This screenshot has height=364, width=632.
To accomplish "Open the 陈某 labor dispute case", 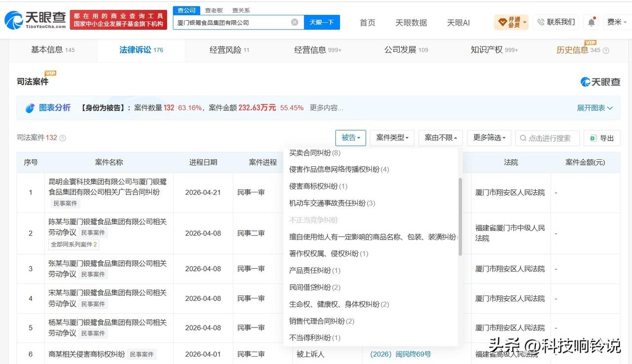I will [x=108, y=227].
